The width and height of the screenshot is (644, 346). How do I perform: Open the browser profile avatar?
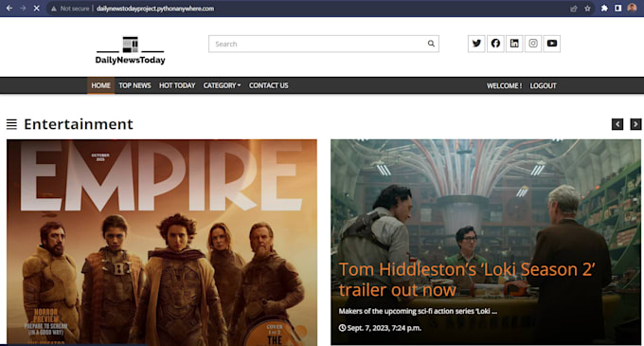click(x=632, y=9)
